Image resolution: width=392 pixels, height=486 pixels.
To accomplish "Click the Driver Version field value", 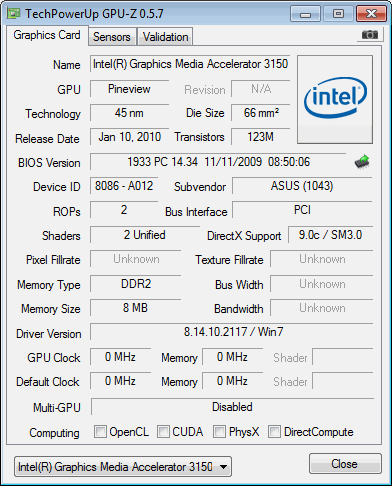I will coord(232,332).
